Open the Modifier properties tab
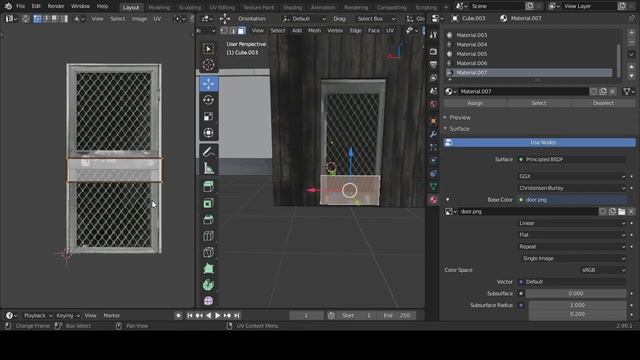Viewport: 640px width, 360px height. [x=433, y=134]
